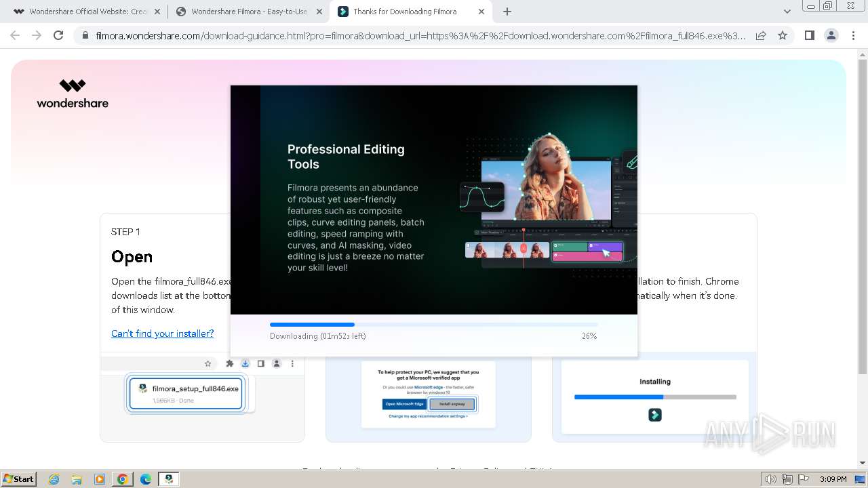Screen dimensions: 868x488
Task: Open the Windows Start menu
Action: pyautogui.click(x=18, y=479)
